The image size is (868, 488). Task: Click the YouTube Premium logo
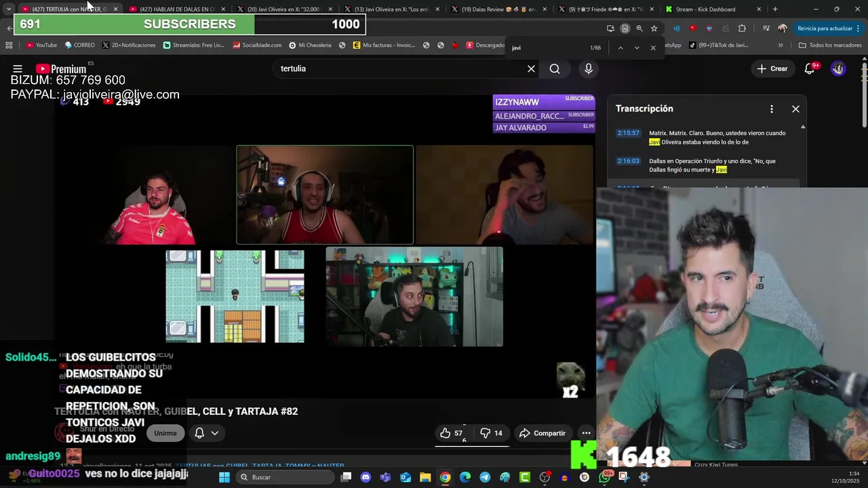61,68
